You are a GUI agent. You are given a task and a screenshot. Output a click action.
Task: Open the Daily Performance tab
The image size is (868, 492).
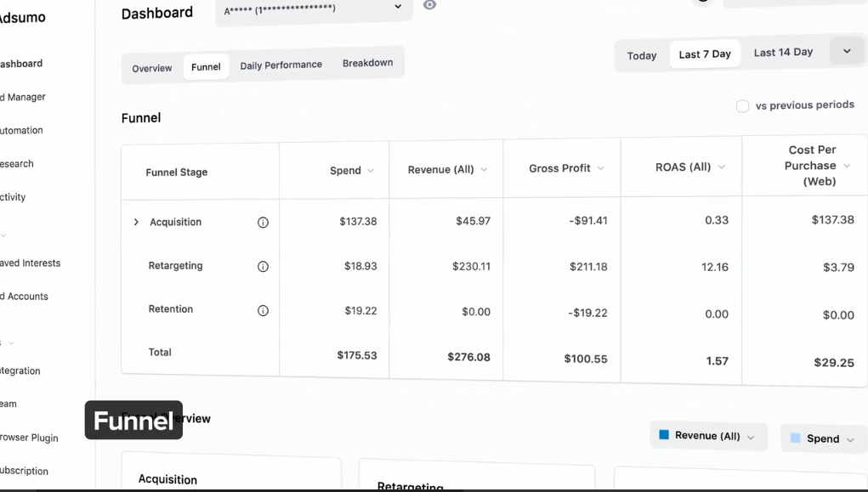pos(281,65)
